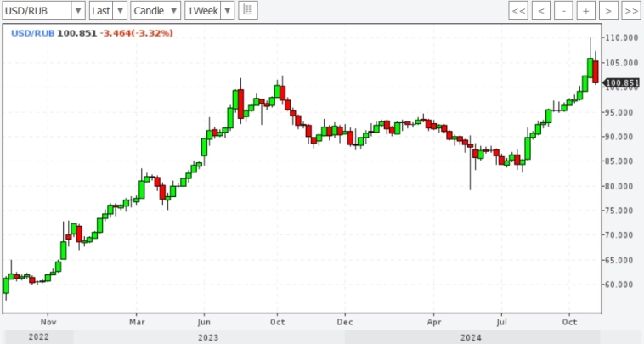Jump to earliest data with << button
This screenshot has height=344, width=644.
tap(518, 11)
